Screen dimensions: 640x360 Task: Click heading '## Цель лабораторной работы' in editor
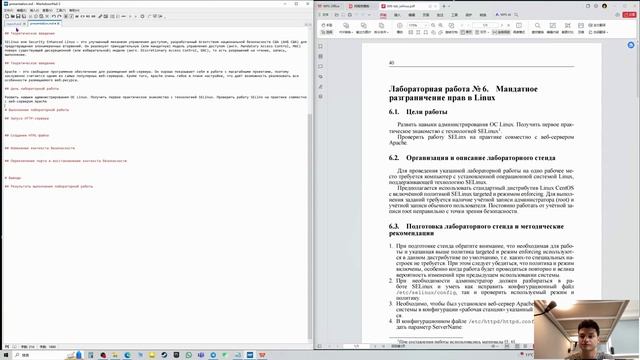click(31, 89)
